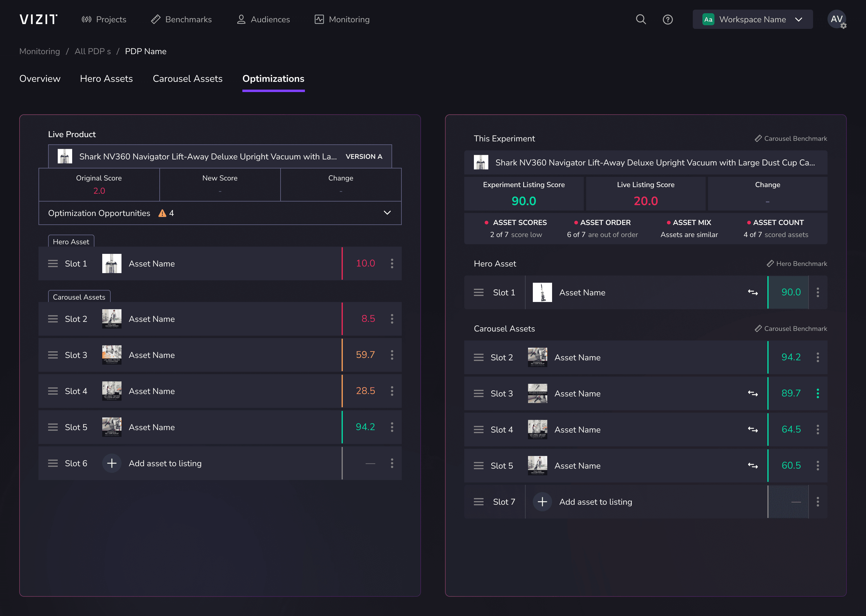Click Add asset to listing in Slot 6
This screenshot has width=866, height=616.
point(165,463)
